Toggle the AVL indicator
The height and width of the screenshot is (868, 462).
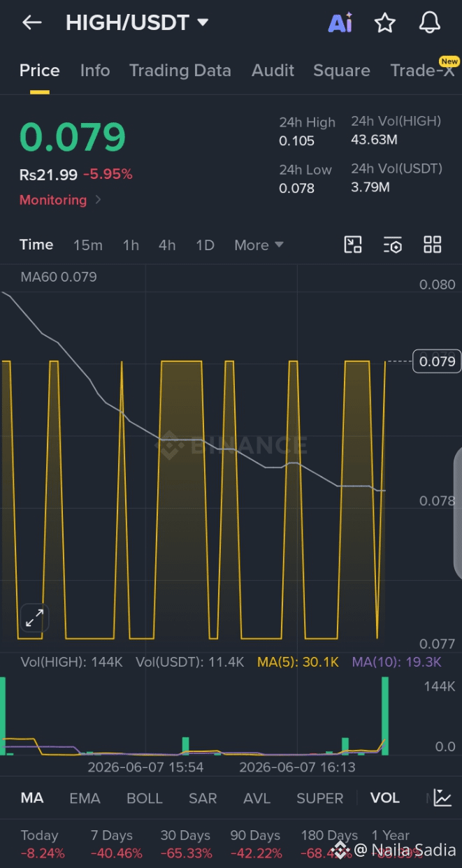coord(257,798)
